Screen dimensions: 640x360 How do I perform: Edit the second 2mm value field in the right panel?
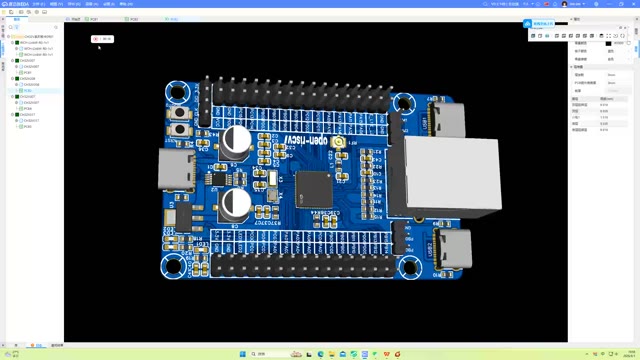(618, 83)
